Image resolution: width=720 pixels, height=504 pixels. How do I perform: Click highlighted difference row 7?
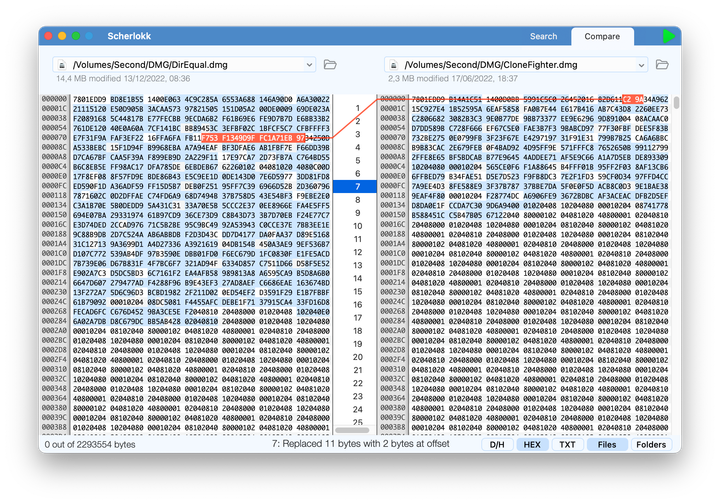tap(355, 187)
